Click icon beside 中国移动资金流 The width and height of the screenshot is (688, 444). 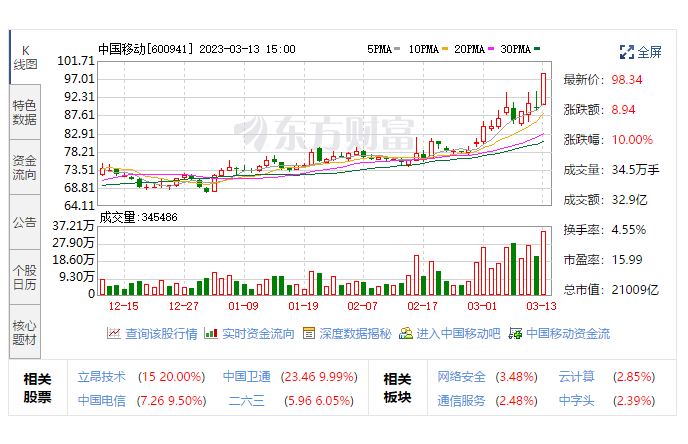pos(515,333)
